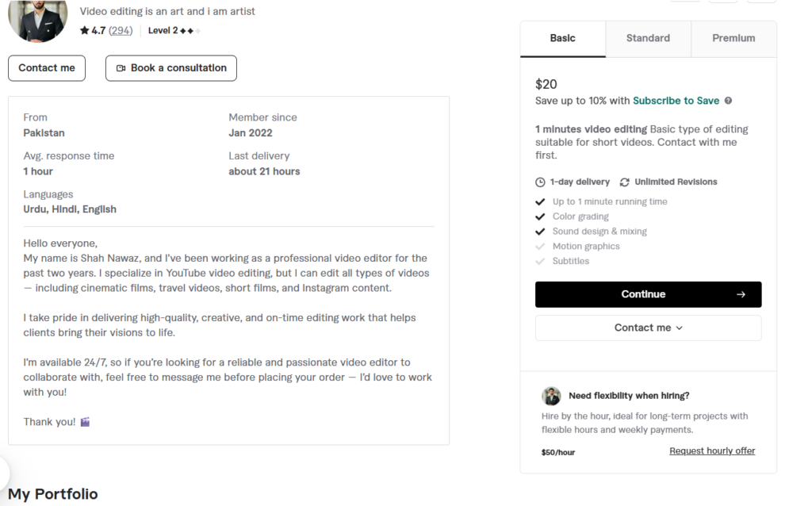Toggle the Subtitles list checkmark
This screenshot has width=812, height=506.
pos(541,261)
